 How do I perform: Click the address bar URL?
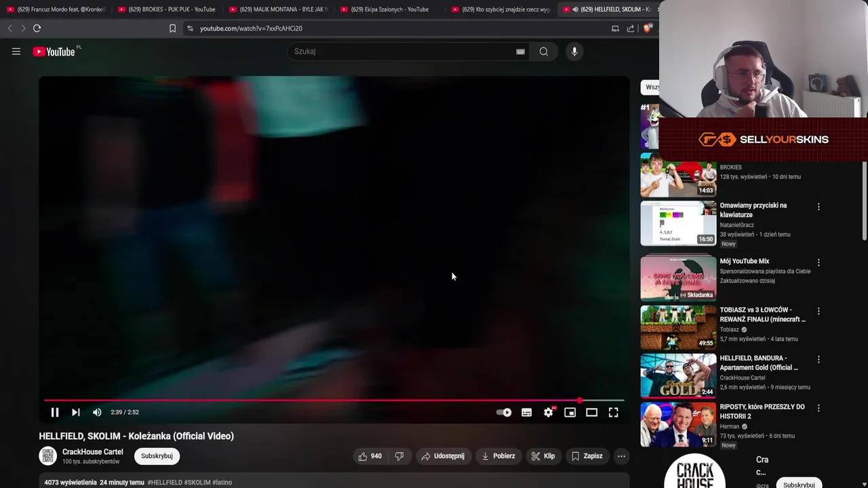click(251, 28)
